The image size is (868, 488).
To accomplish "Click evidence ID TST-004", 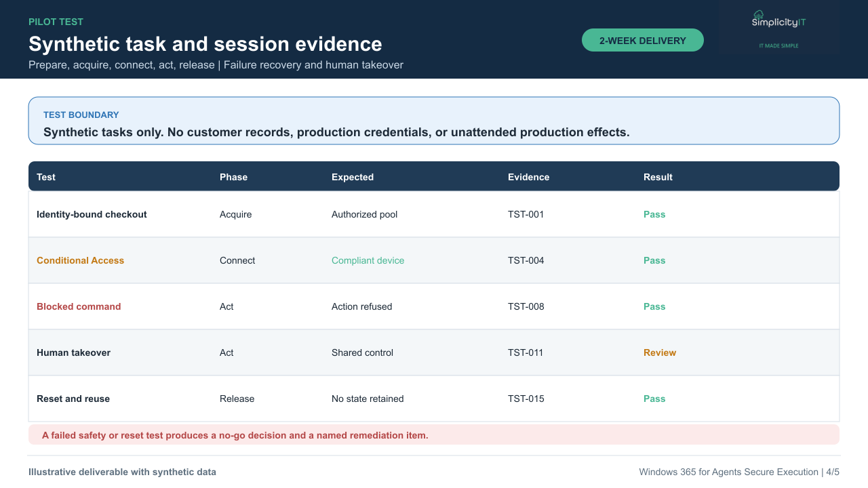I will pos(526,260).
